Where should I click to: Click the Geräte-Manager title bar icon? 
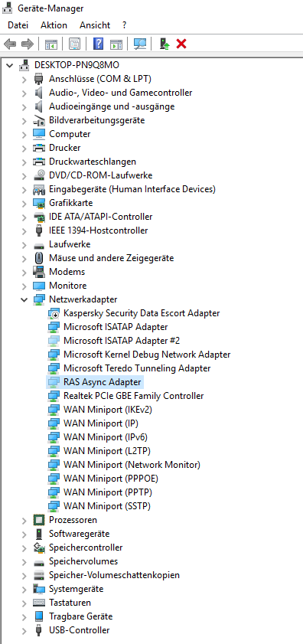point(8,8)
